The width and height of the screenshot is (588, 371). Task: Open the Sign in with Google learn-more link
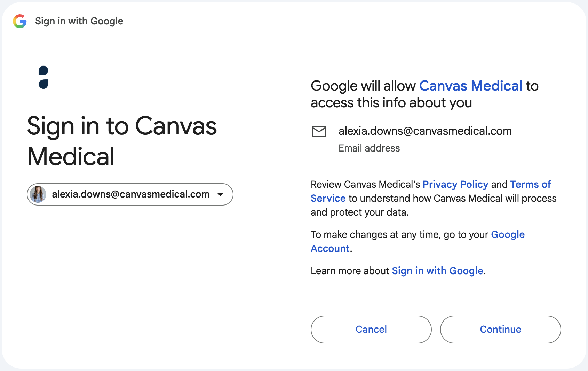pos(438,271)
